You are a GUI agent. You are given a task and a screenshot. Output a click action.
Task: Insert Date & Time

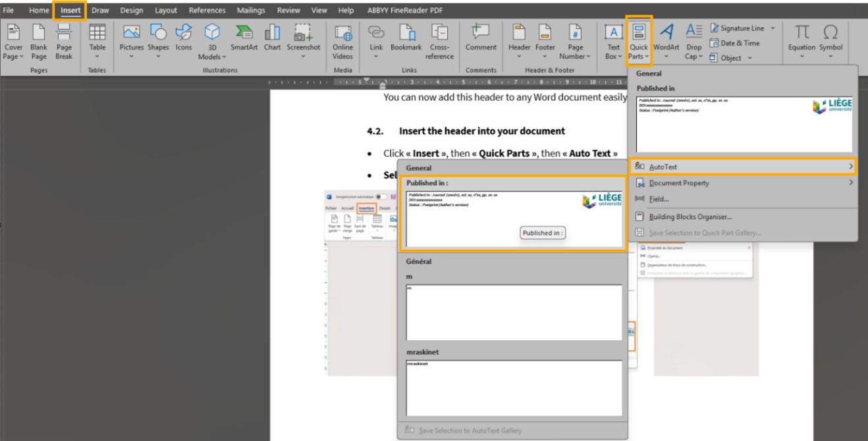(x=734, y=43)
